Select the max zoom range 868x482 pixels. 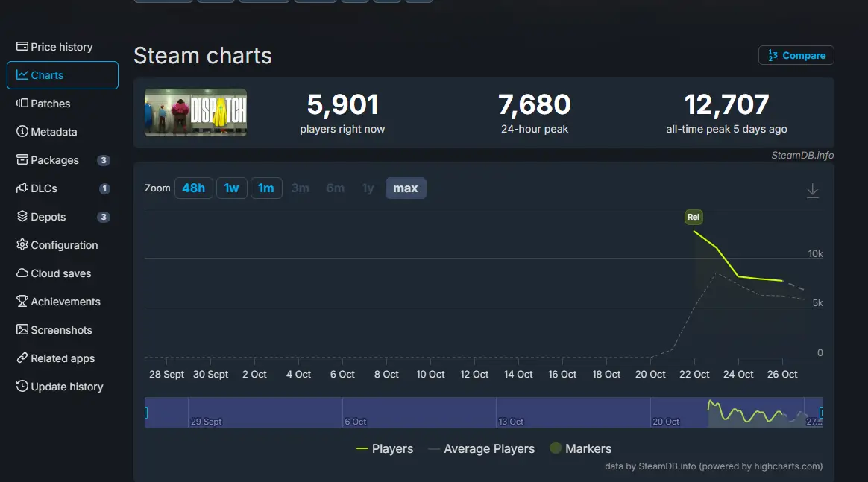406,188
